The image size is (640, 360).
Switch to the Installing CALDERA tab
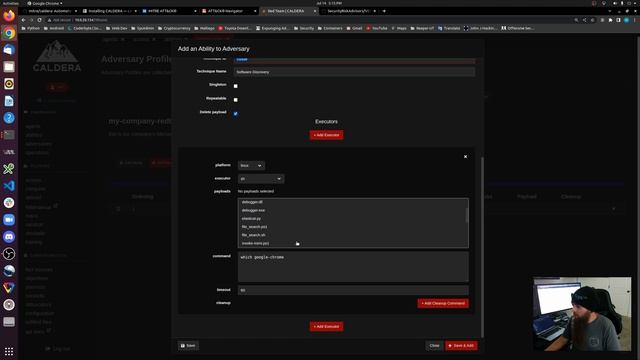(109, 11)
